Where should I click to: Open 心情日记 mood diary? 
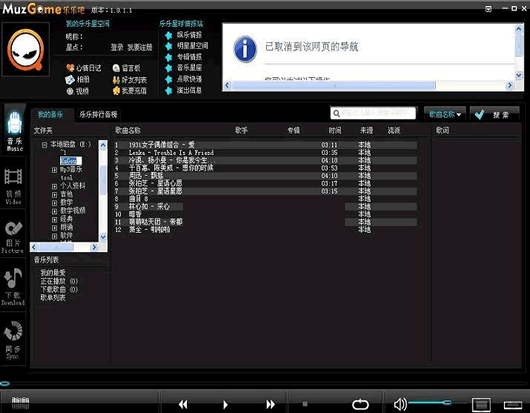pyautogui.click(x=83, y=68)
